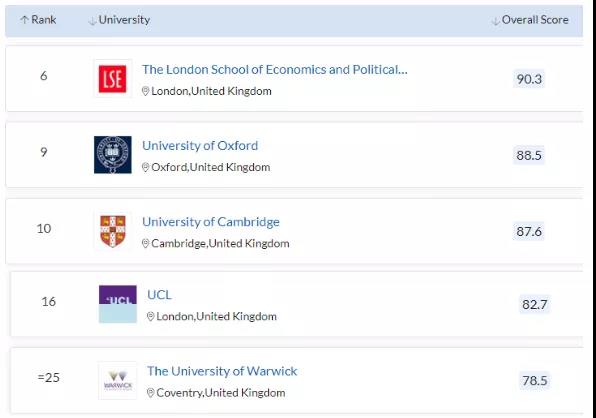Click the location pin beside London for LSE
Screen dimensions: 596x418
(145, 91)
